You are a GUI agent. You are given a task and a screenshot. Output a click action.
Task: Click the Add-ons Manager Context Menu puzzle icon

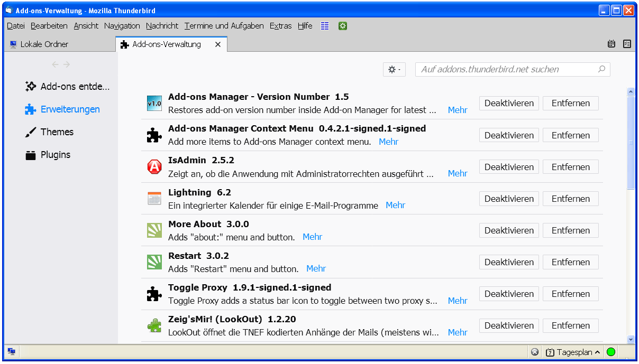(154, 135)
